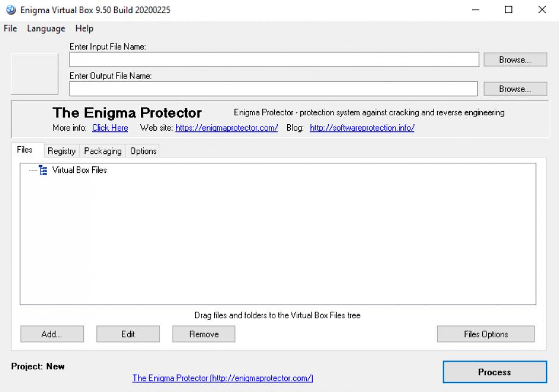Switch to the Packaging tab
This screenshot has height=392, width=559.
[x=103, y=151]
